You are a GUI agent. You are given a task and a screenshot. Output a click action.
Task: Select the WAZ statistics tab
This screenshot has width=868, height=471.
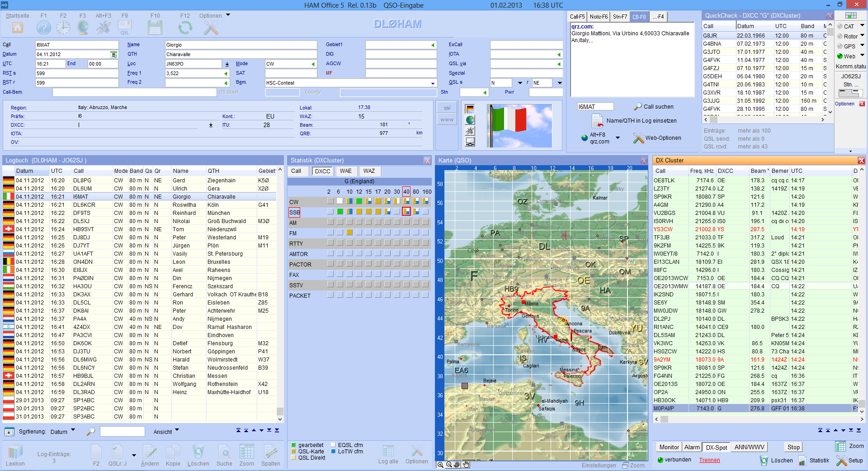pyautogui.click(x=369, y=171)
